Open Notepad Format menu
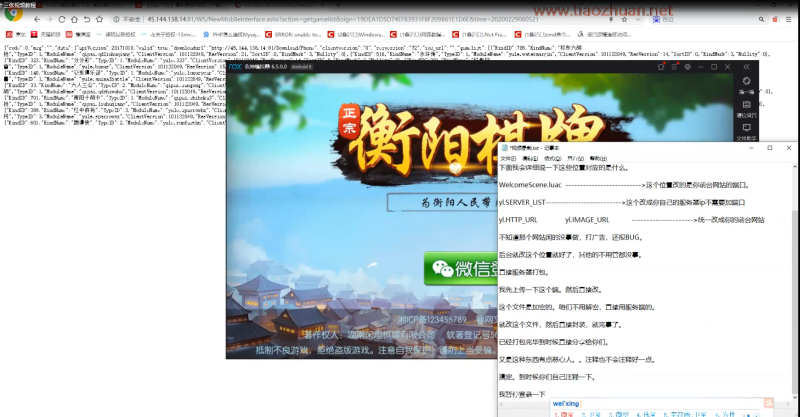 553,159
